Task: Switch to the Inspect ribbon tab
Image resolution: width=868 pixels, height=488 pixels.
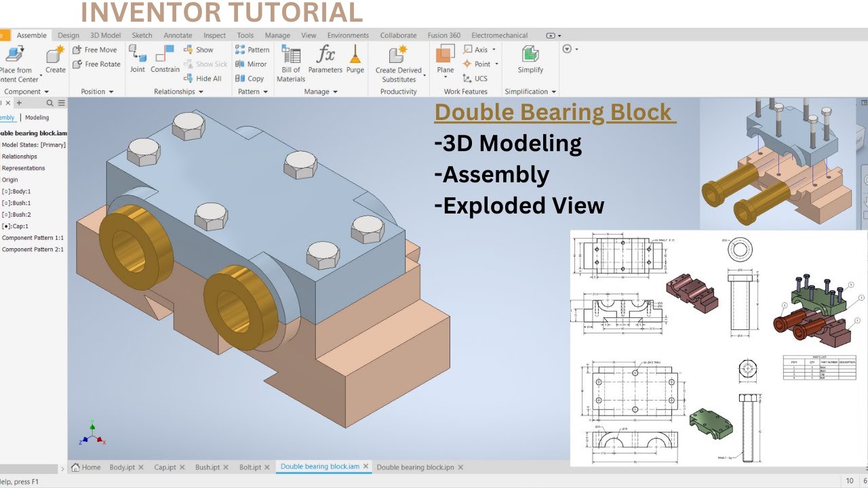Action: (214, 35)
